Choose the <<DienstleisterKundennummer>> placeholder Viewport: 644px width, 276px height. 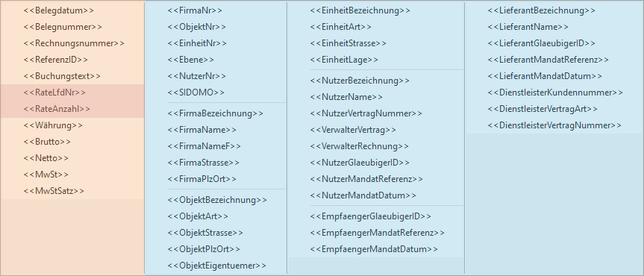pyautogui.click(x=555, y=92)
